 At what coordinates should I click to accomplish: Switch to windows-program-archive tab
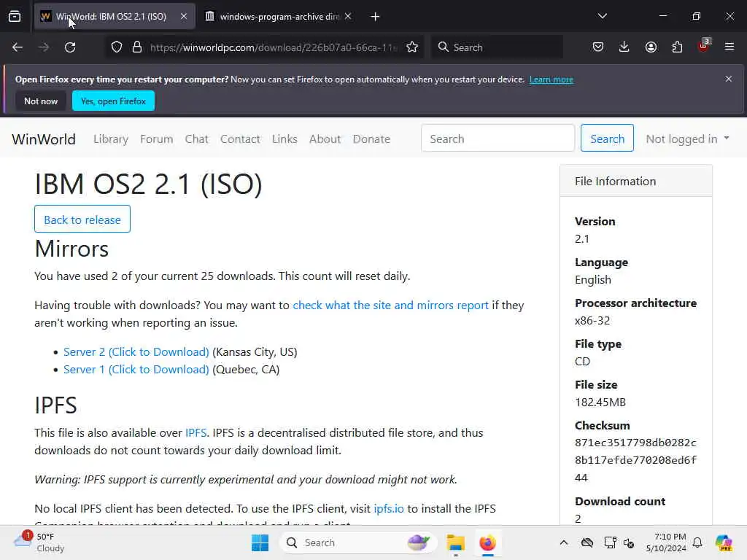click(279, 17)
